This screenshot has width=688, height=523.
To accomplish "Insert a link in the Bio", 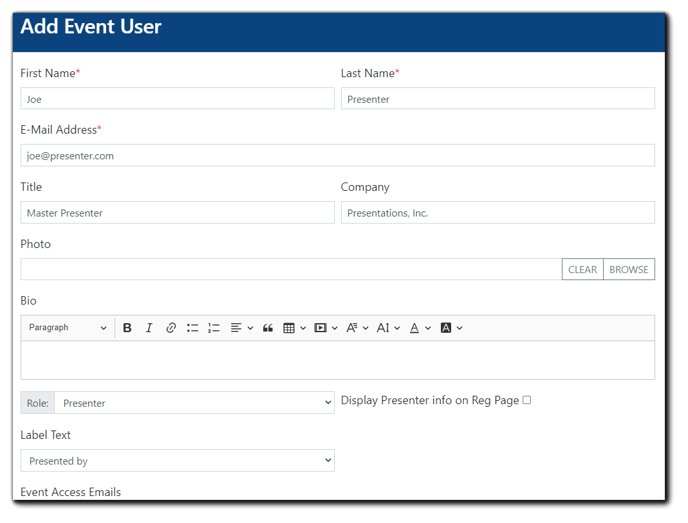I will pyautogui.click(x=171, y=328).
